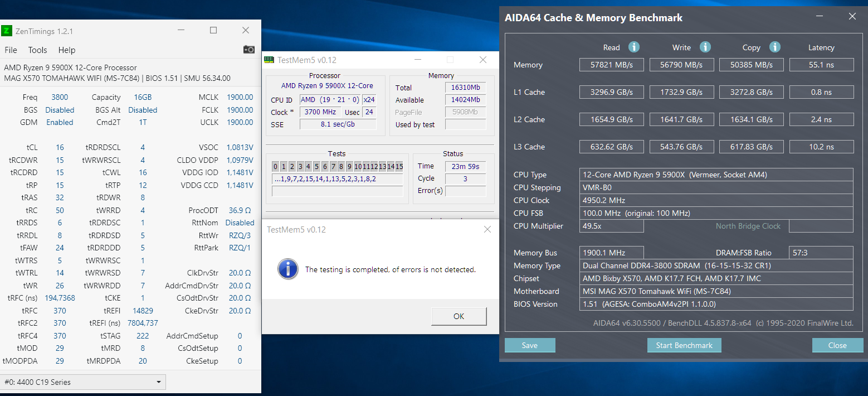Click the tREFI value 14829

pyautogui.click(x=143, y=311)
